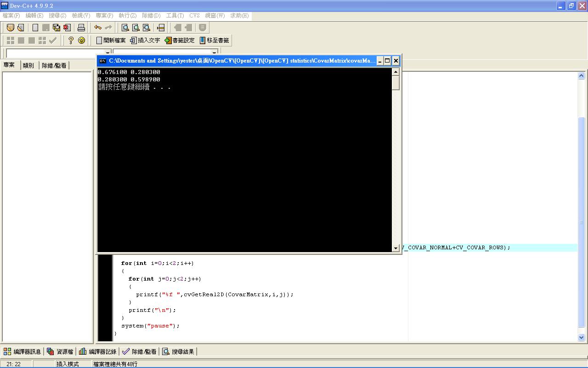The width and height of the screenshot is (588, 368).
Task: Expand the first class browser dropdown
Action: pos(107,53)
